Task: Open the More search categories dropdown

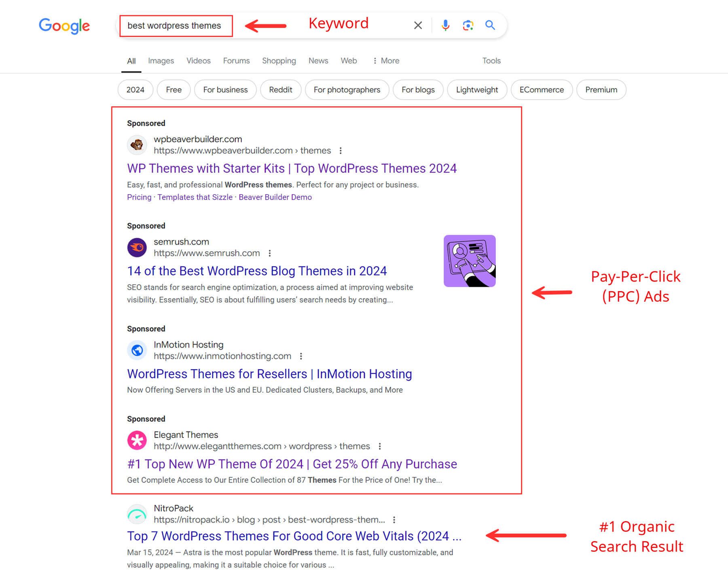Action: (x=385, y=60)
